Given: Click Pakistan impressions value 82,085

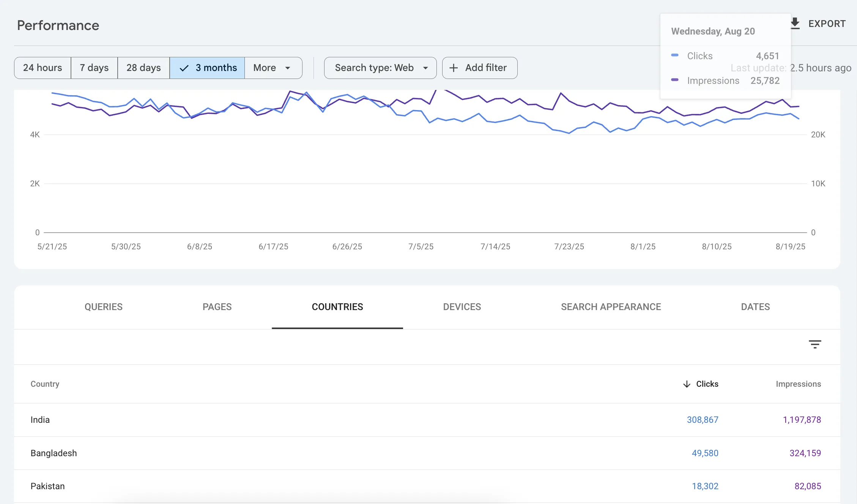Looking at the screenshot, I should [x=808, y=486].
